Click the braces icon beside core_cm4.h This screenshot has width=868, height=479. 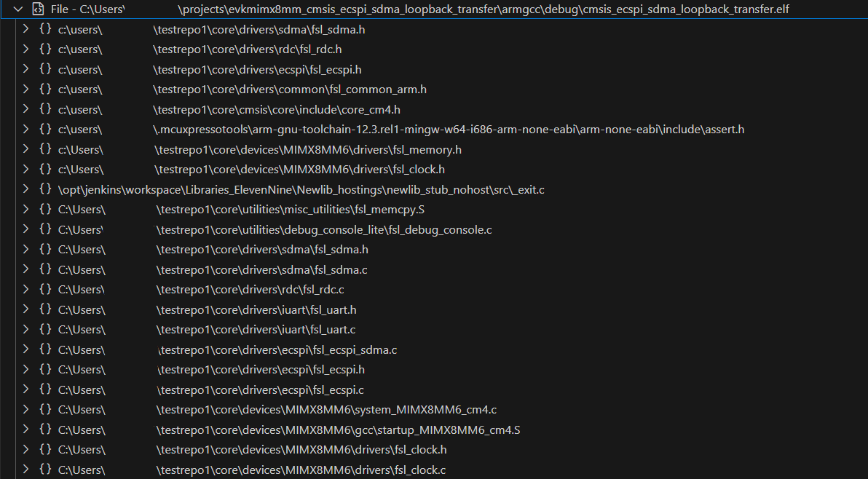click(45, 109)
